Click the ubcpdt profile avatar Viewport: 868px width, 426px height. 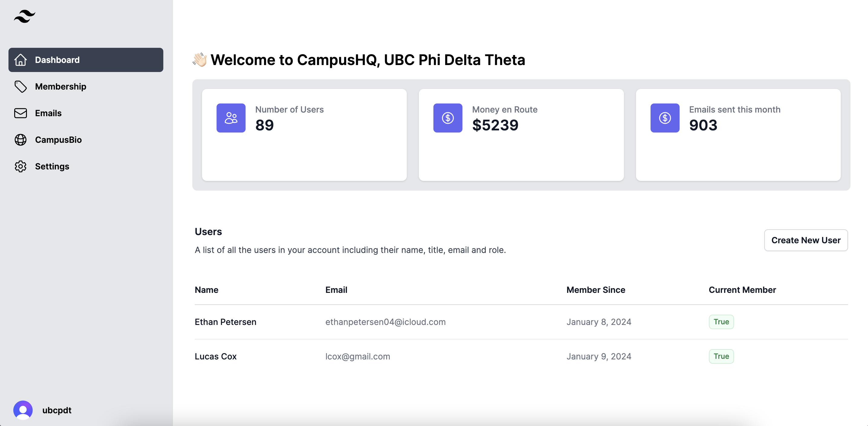[x=23, y=410]
